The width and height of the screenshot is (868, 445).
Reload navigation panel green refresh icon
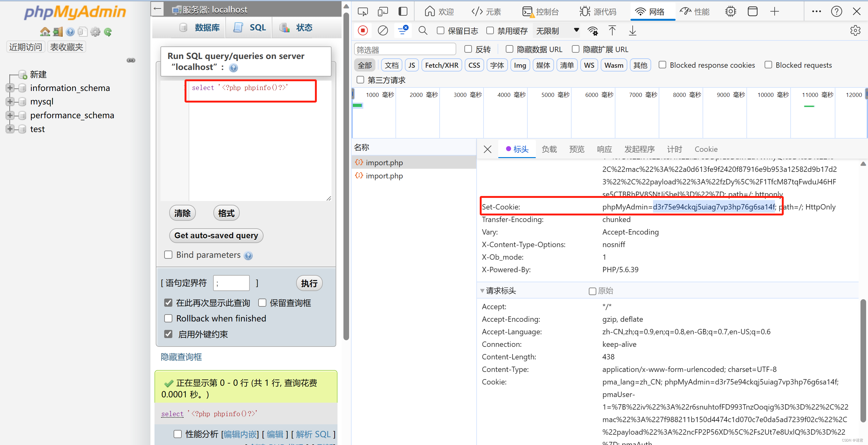(108, 32)
